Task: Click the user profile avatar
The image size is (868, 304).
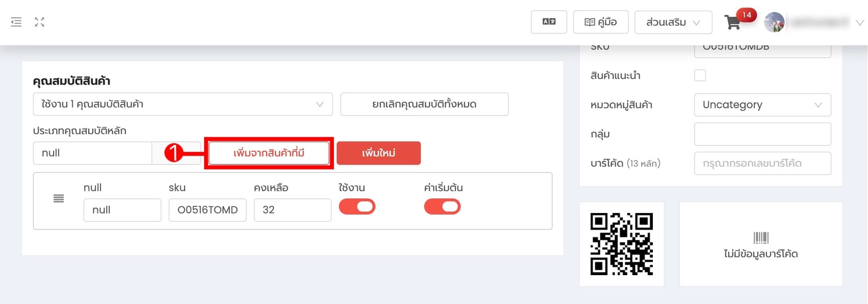Action: [x=774, y=22]
